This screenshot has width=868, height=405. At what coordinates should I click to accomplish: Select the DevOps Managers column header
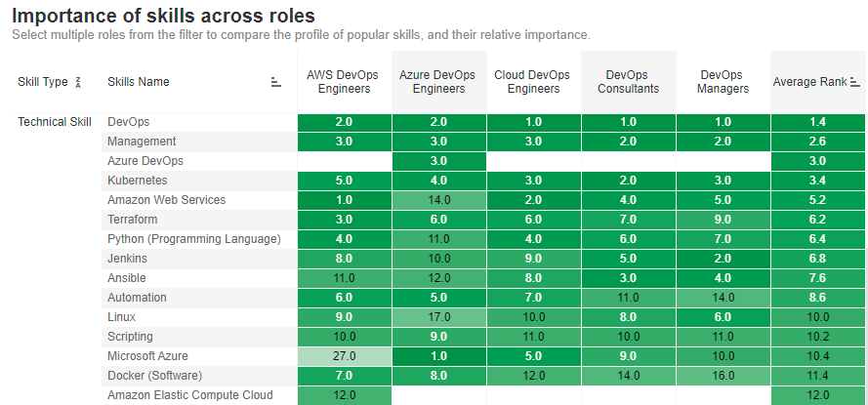click(723, 82)
